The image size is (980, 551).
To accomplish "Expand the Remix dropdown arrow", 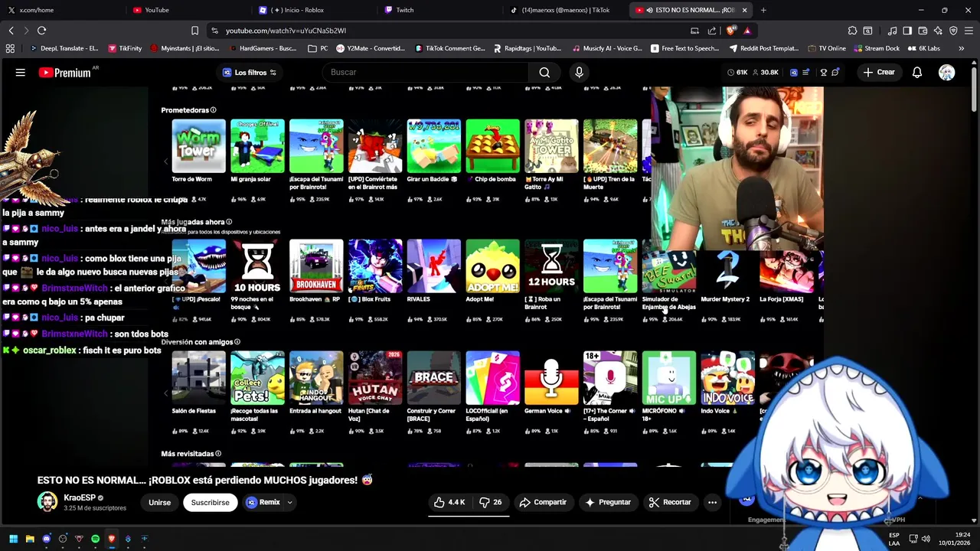I will coord(289,503).
